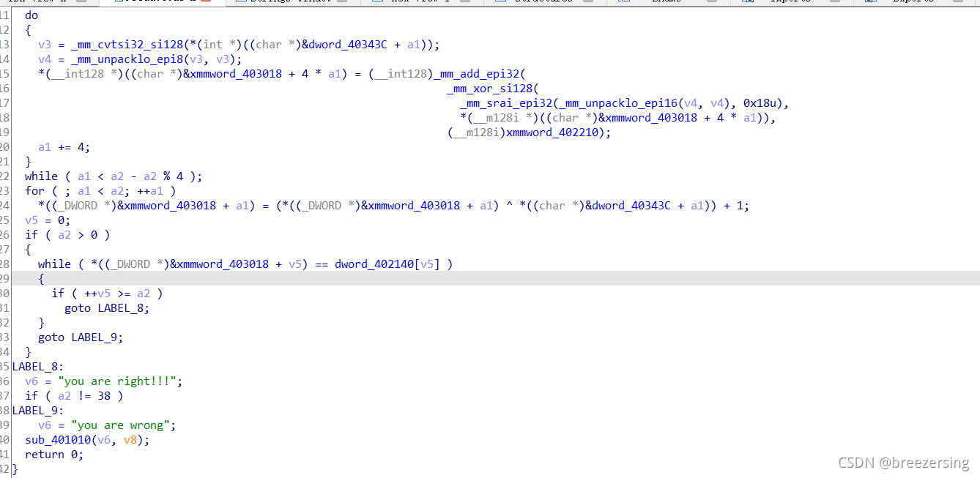980x478 pixels.
Task: Switch to the Strings window tab
Action: pos(289,2)
